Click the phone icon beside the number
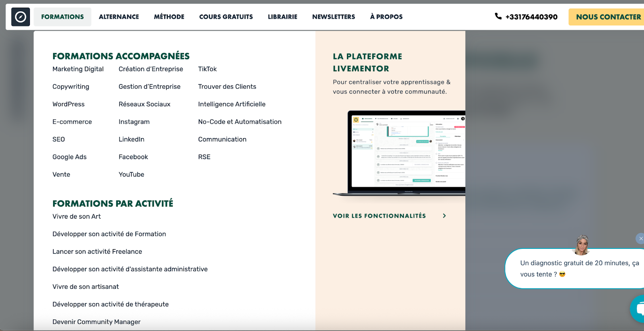 (x=498, y=16)
